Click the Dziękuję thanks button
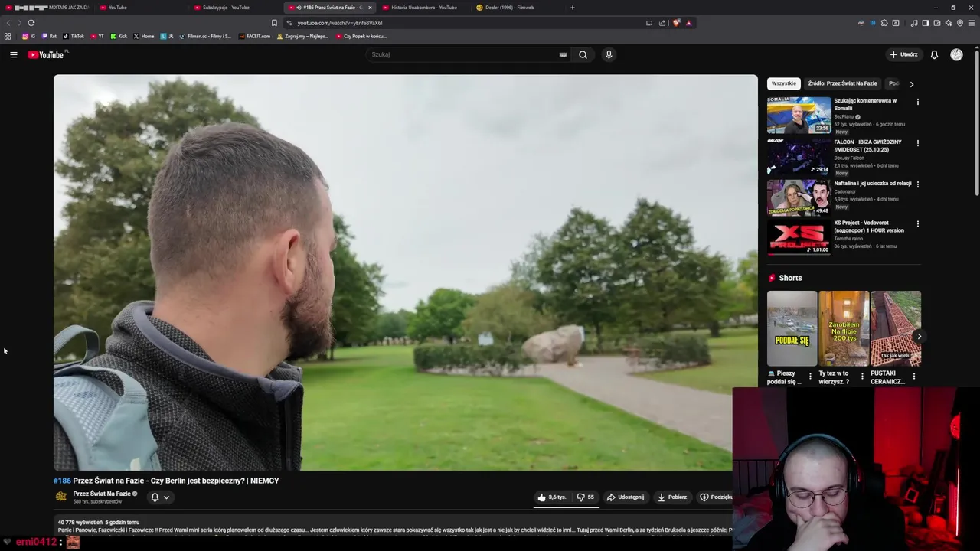Screen dimensions: 980x551 tap(717, 497)
